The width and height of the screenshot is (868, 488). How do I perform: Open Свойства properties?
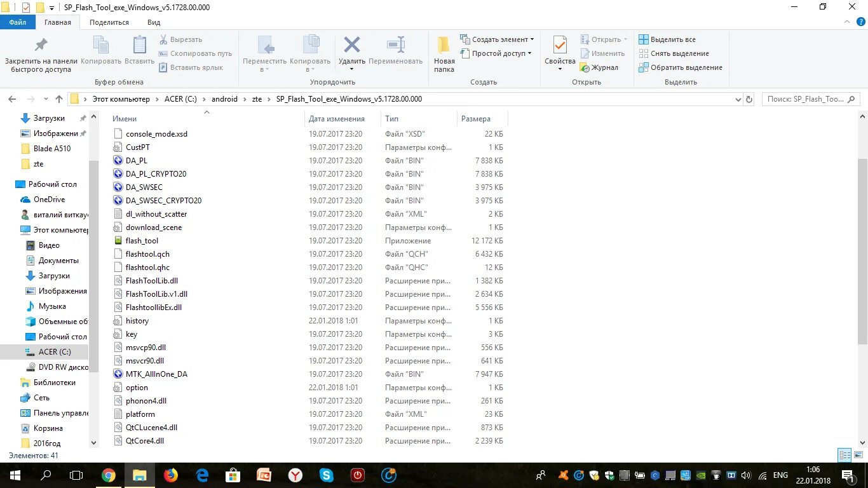pos(560,52)
